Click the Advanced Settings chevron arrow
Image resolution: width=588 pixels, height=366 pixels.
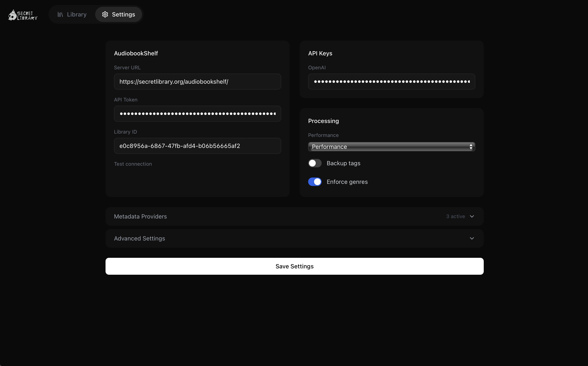472,238
